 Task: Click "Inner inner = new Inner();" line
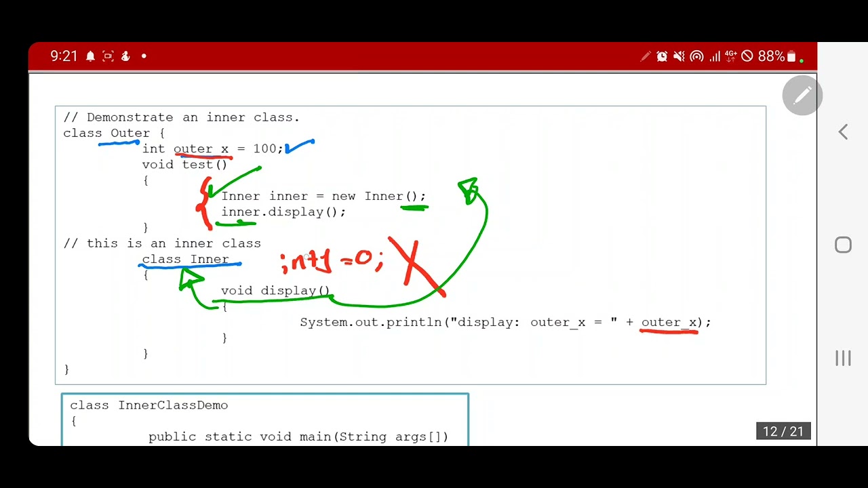323,196
